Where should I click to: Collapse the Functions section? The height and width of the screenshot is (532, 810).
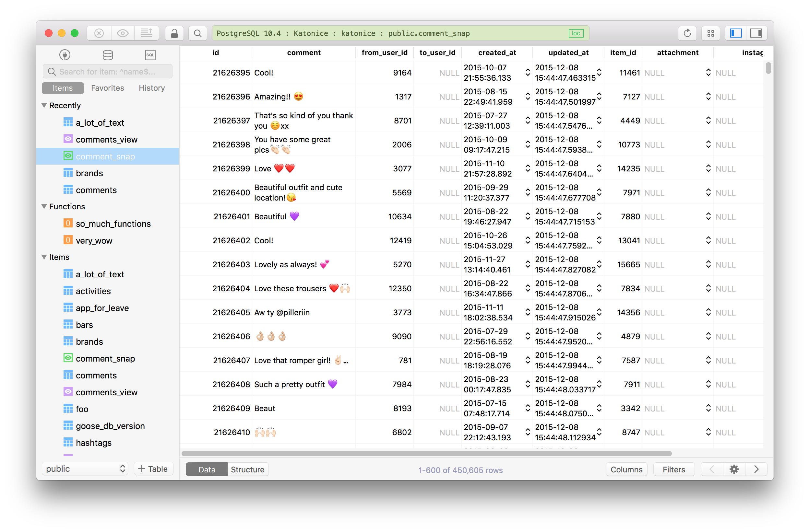(44, 206)
